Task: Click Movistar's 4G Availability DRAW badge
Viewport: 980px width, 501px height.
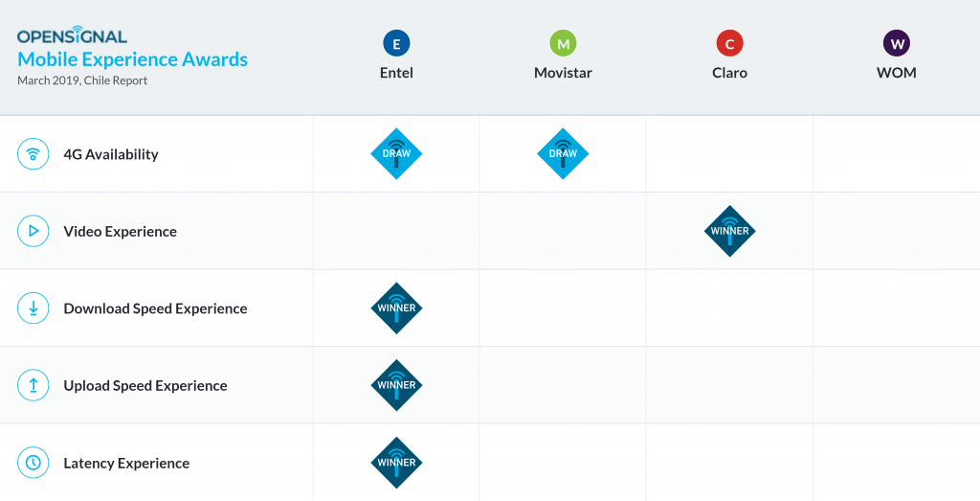Action: (x=563, y=154)
